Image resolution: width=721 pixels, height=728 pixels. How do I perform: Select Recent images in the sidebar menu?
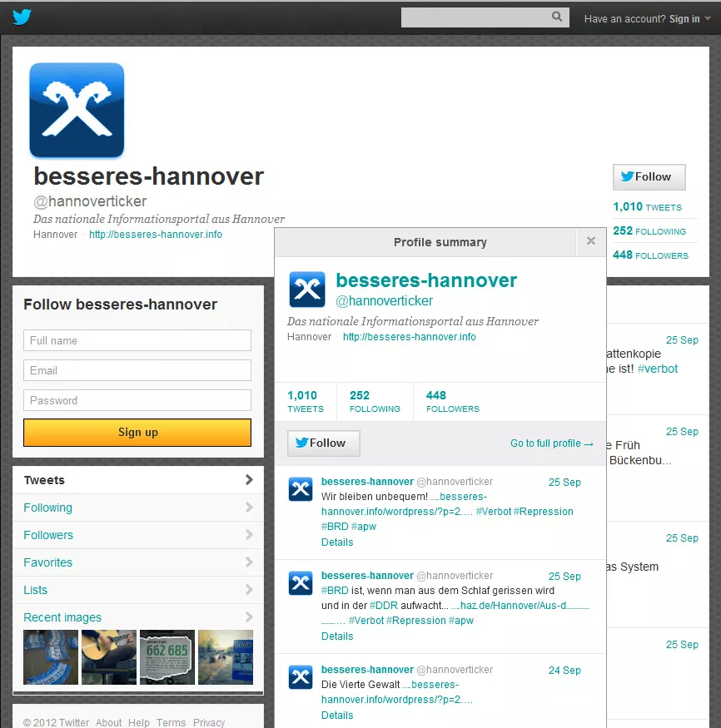(138, 617)
